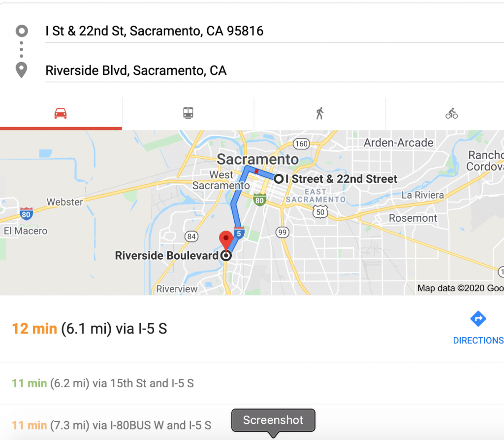
Task: Select the bicycling travel mode
Action: (x=451, y=114)
